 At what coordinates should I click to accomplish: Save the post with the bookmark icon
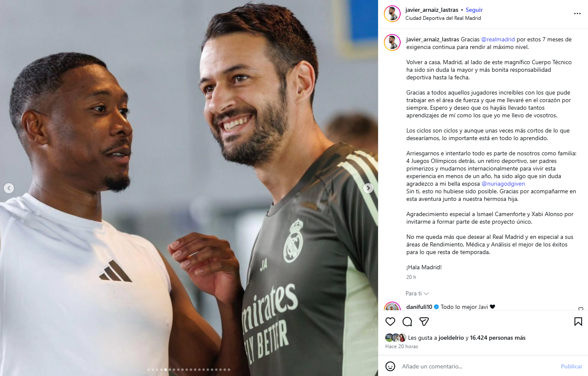pos(578,322)
